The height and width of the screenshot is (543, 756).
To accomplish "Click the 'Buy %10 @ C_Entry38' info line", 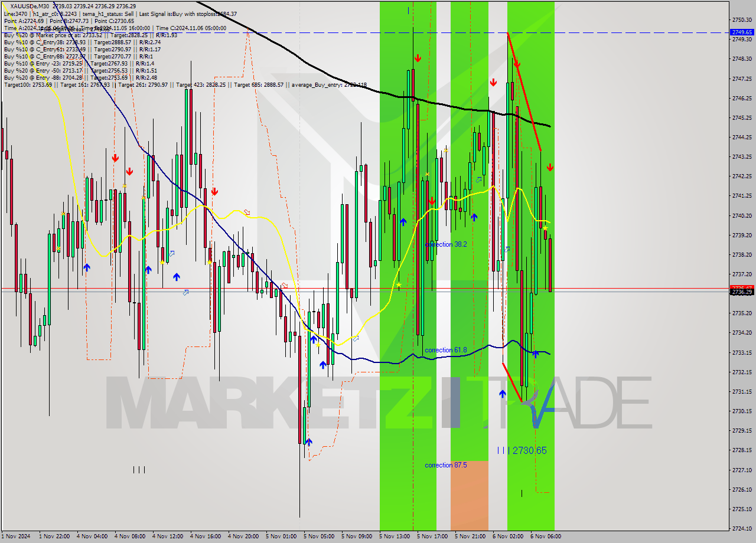I will click(82, 42).
